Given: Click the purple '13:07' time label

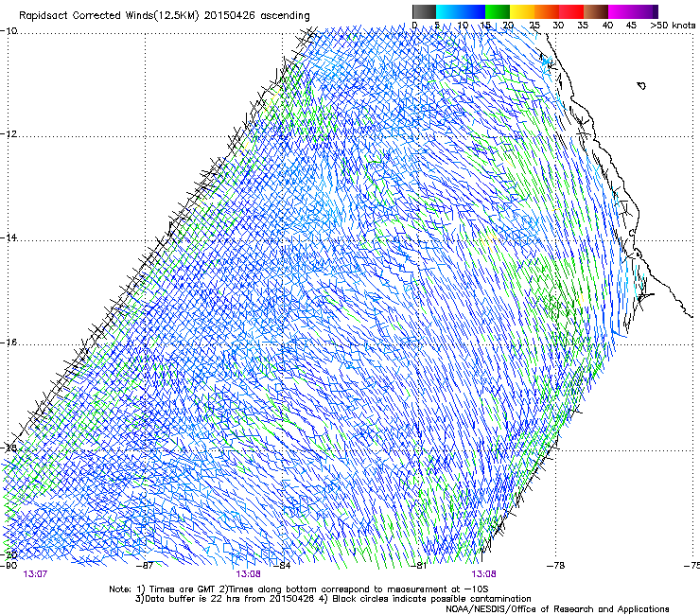Looking at the screenshot, I should click(x=35, y=574).
